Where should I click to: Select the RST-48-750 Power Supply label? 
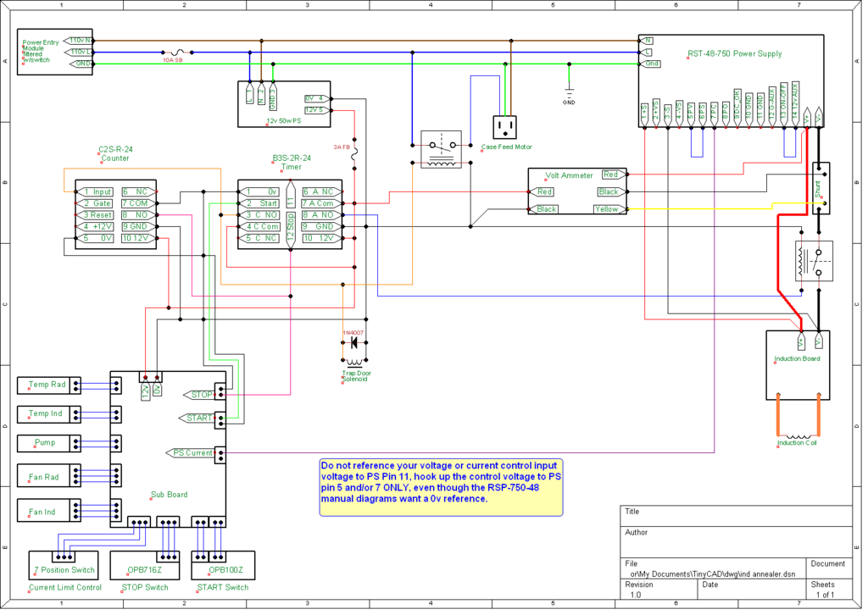(x=735, y=53)
